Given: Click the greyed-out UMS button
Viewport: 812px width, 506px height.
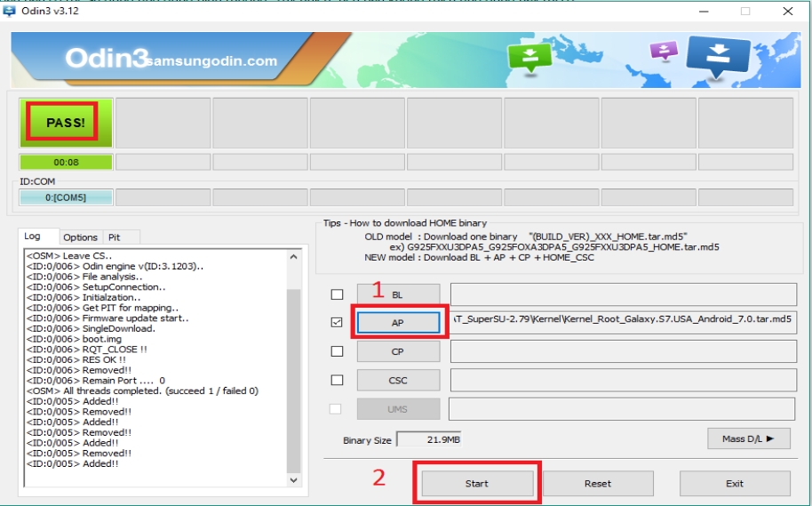Looking at the screenshot, I should click(398, 409).
